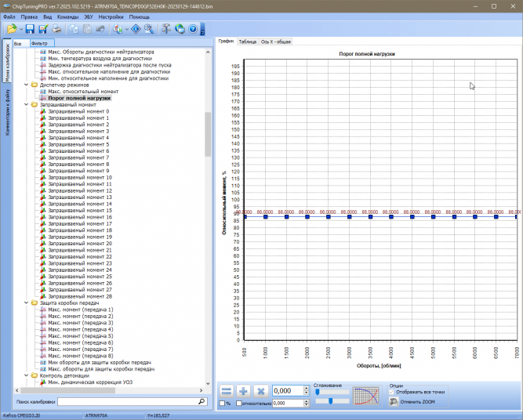Click the blue question mark help icon
The image size is (523, 420).
click(x=193, y=29)
